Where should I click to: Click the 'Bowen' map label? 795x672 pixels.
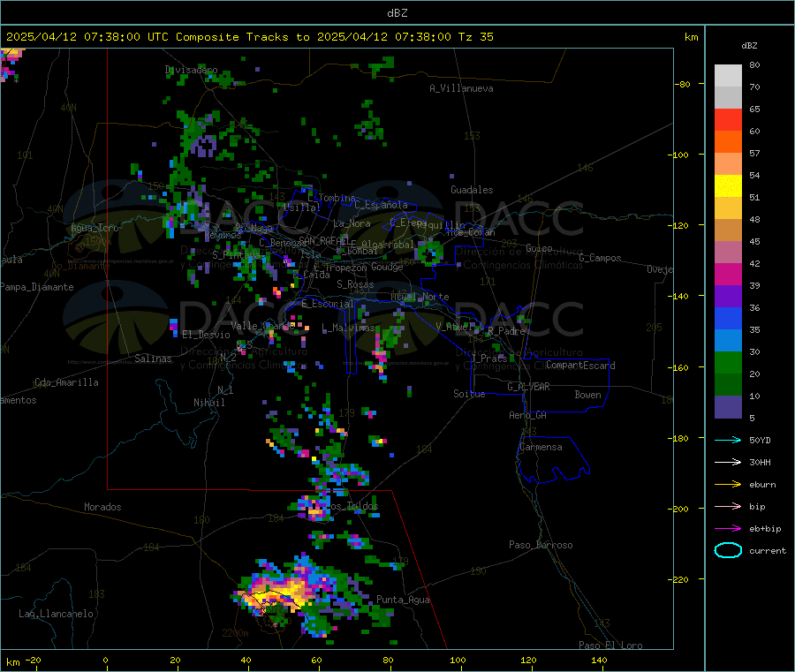[587, 395]
